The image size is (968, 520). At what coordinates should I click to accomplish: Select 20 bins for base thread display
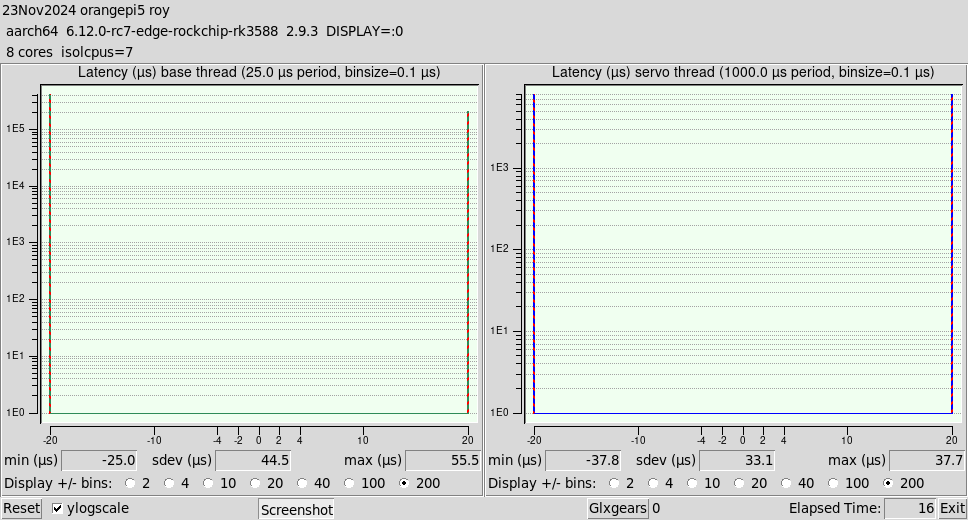point(255,483)
